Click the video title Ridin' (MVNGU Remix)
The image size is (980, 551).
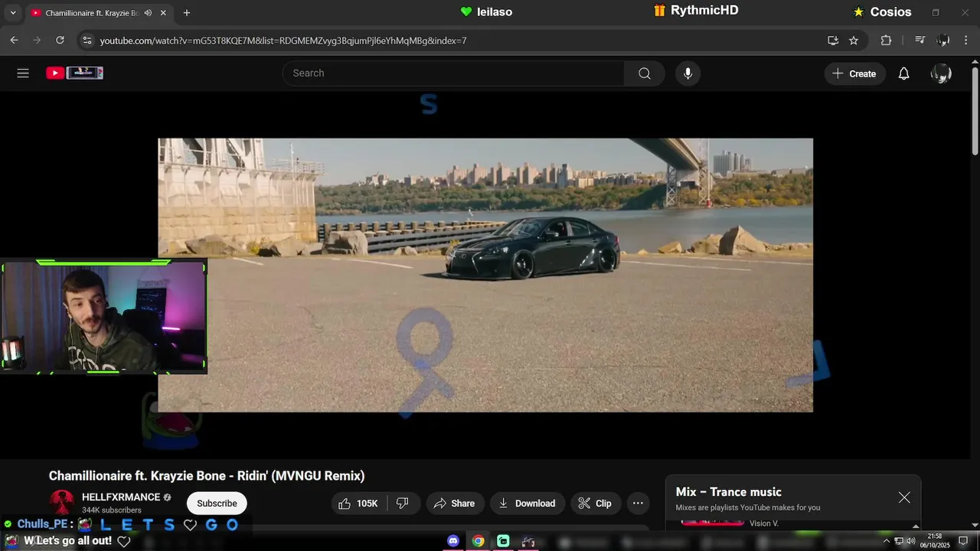tap(207, 476)
